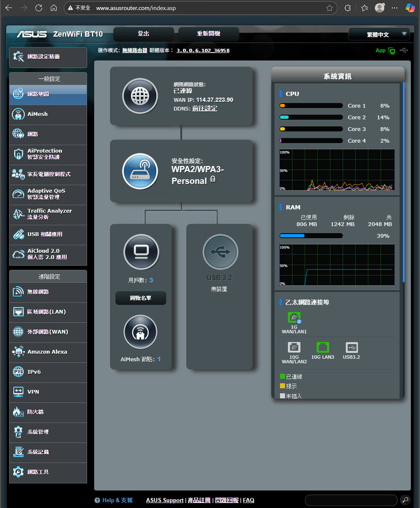Click the 瀏覽名單 button
This screenshot has height=508, width=420.
click(141, 298)
